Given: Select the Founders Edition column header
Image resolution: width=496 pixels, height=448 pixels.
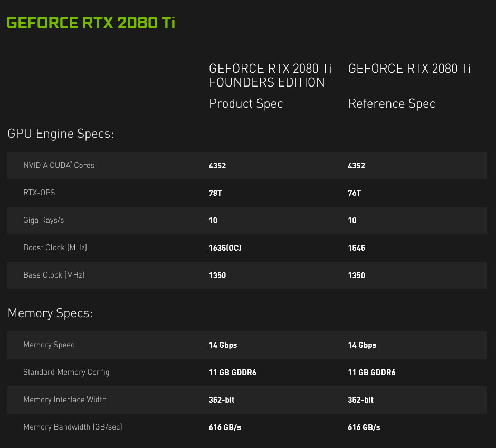Looking at the screenshot, I should pos(270,75).
